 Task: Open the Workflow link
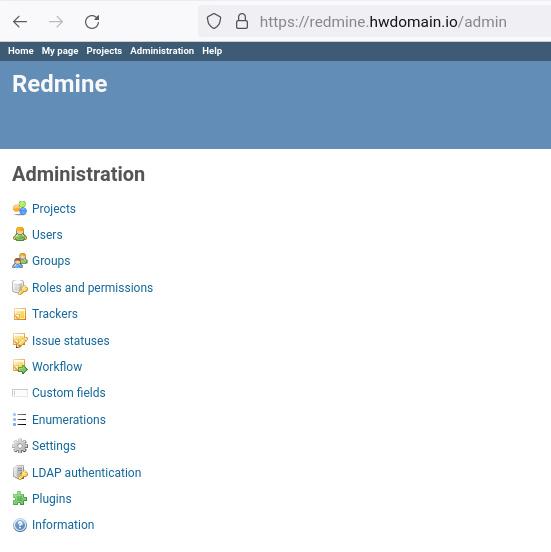pos(57,367)
